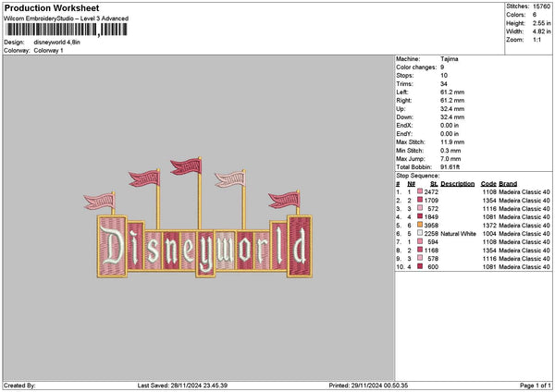This screenshot has height=392, width=555.
Task: Select the swatch beside stitch count 600
Action: coord(420,266)
